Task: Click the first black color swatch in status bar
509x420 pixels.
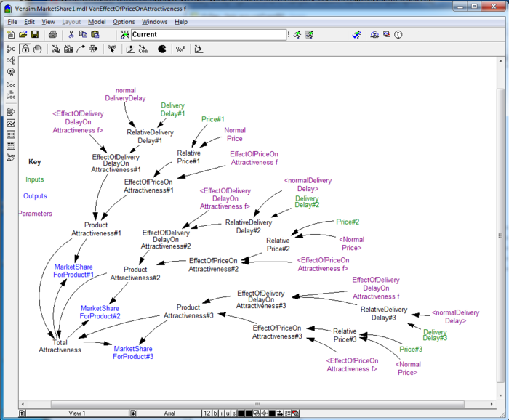Action: (241, 413)
